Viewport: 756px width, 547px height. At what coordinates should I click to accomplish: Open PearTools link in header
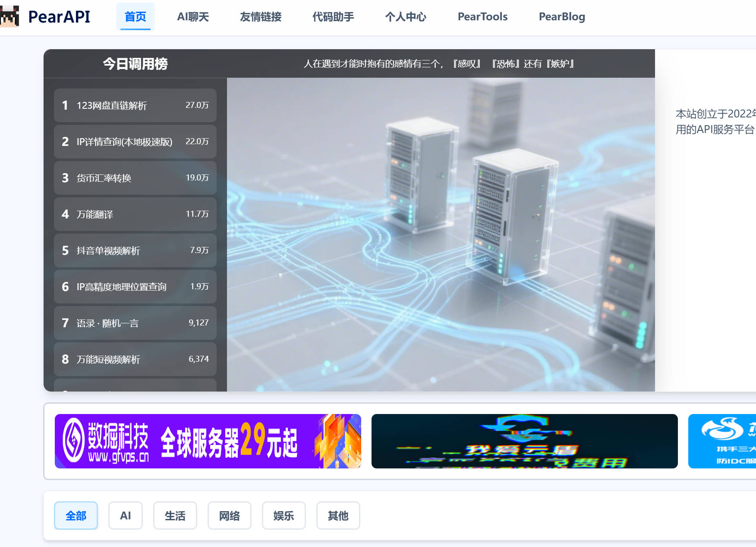pos(482,17)
